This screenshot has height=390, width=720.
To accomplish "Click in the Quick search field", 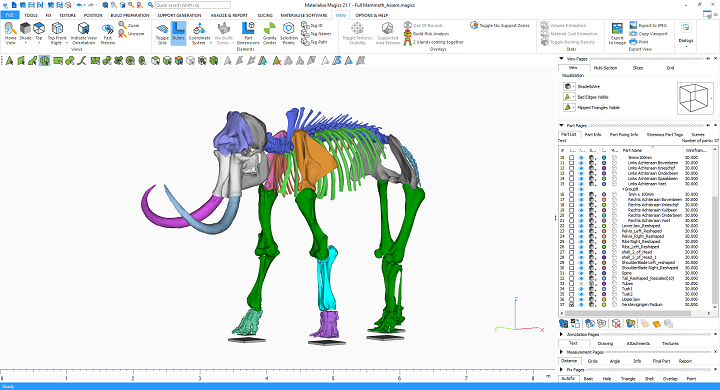I will click(192, 5).
